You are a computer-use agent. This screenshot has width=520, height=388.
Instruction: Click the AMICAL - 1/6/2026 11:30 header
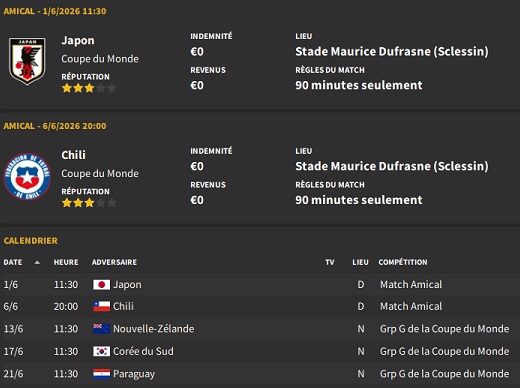click(55, 11)
